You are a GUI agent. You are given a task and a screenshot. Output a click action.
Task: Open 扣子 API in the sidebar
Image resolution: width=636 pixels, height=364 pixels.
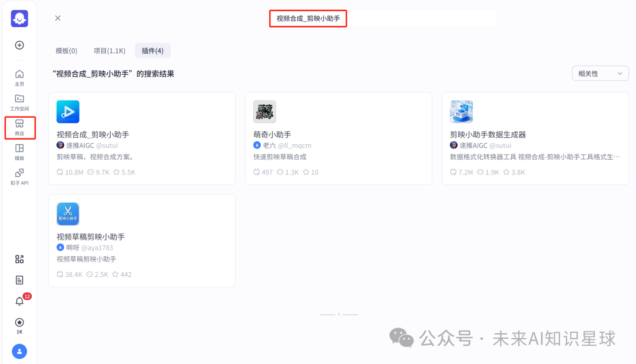point(19,177)
